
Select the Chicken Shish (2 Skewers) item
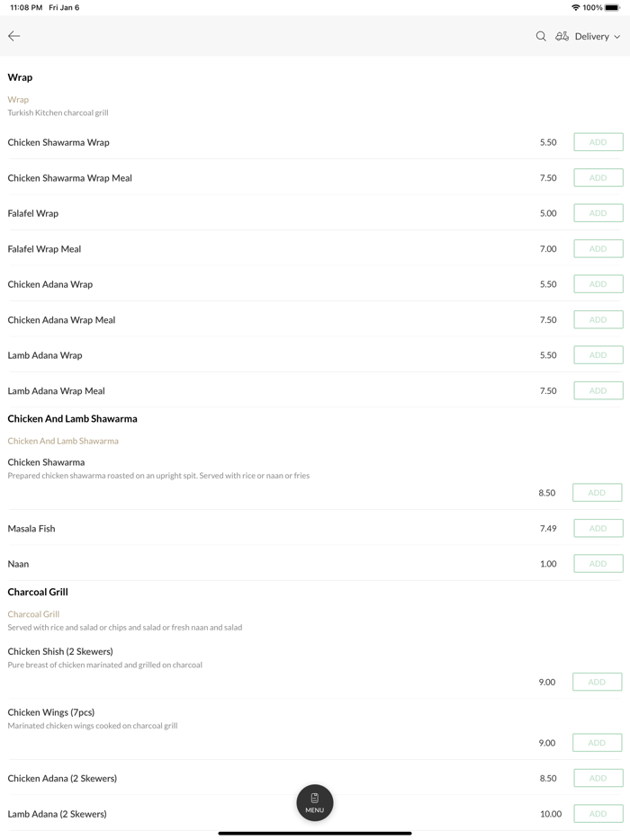click(x=60, y=651)
